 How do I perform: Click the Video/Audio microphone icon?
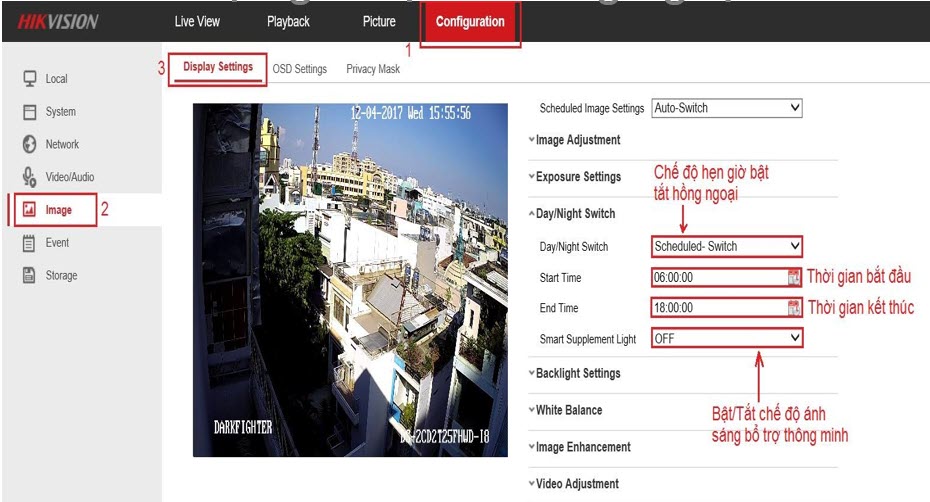tap(29, 177)
